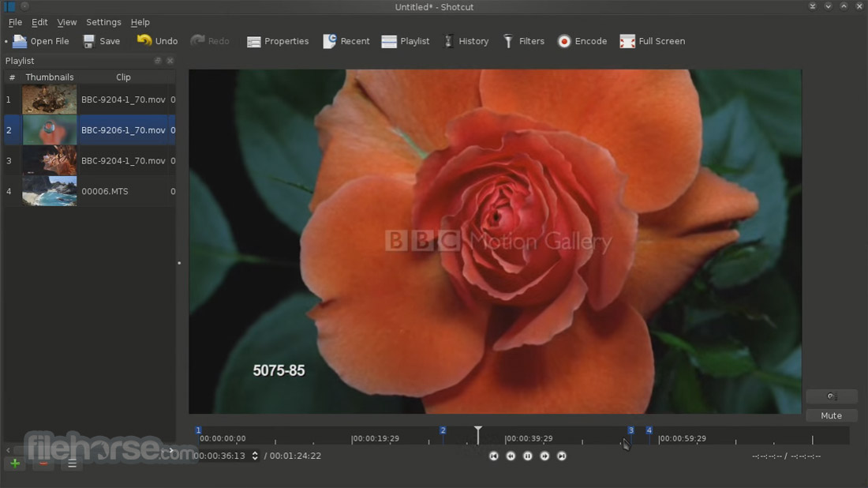
Task: Click the Clip column header
Action: 123,77
